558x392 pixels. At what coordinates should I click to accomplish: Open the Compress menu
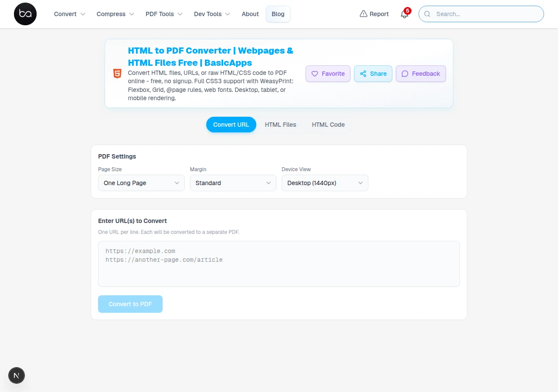[x=116, y=14]
